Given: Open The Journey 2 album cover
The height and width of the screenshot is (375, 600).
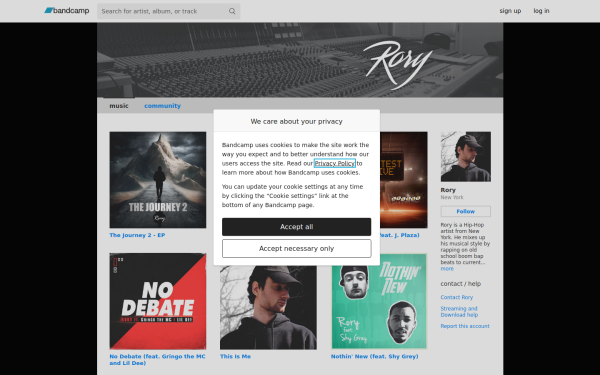Looking at the screenshot, I should tap(158, 180).
